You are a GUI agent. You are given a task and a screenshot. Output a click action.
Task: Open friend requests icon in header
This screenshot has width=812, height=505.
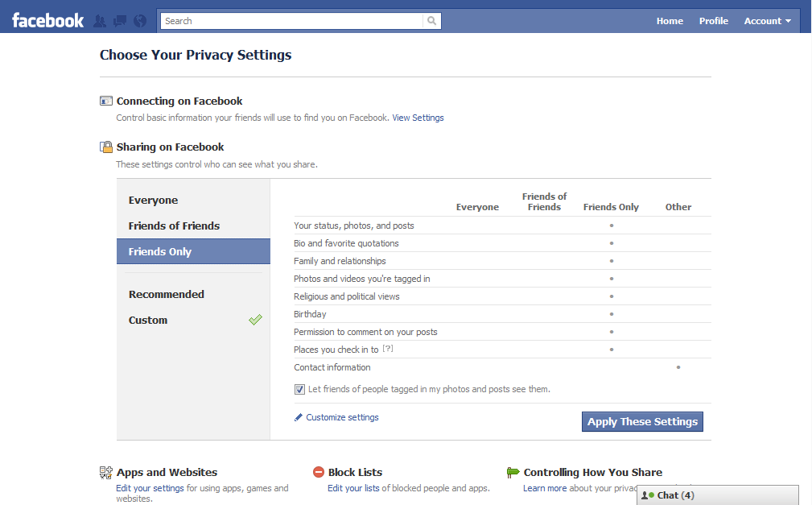coord(100,21)
